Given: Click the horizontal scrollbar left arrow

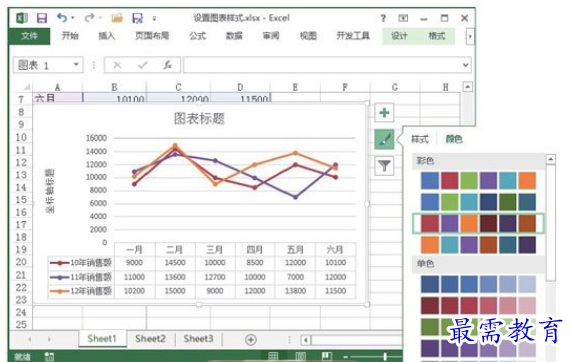Looking at the screenshot, I should click(306, 340).
